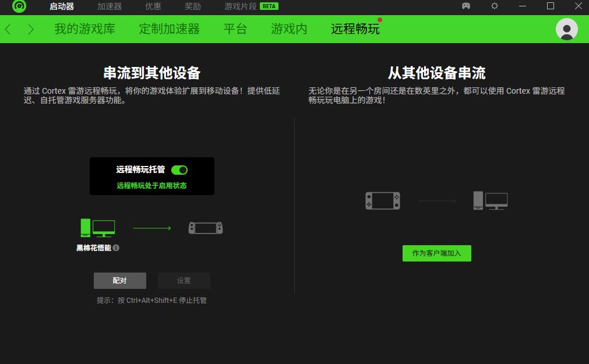Select the 定制加速器 tab
This screenshot has width=589, height=364.
point(169,29)
